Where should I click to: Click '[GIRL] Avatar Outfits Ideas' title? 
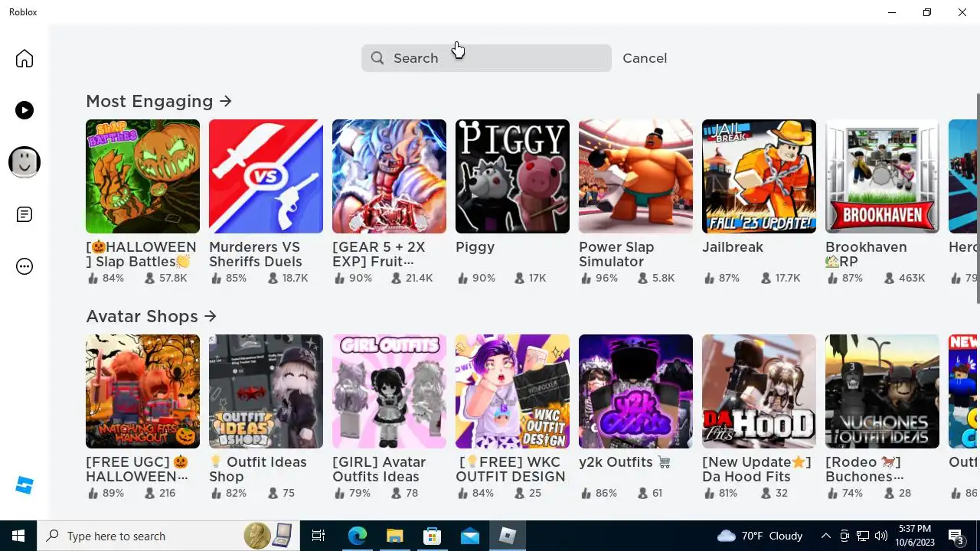click(x=379, y=469)
